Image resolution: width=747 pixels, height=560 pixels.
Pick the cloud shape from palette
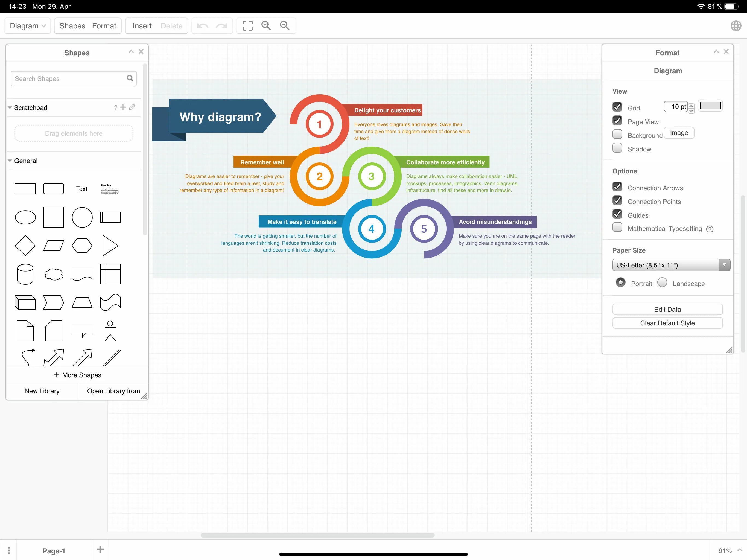point(53,274)
